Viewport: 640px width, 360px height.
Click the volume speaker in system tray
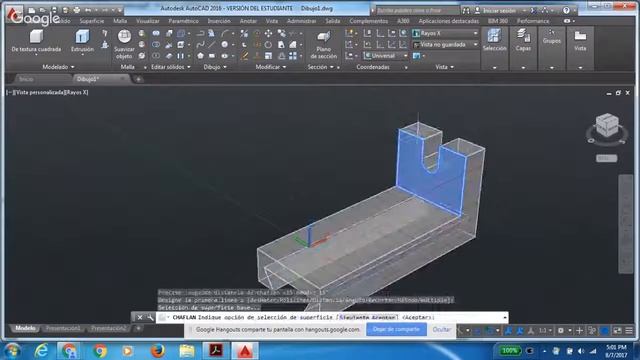click(581, 351)
